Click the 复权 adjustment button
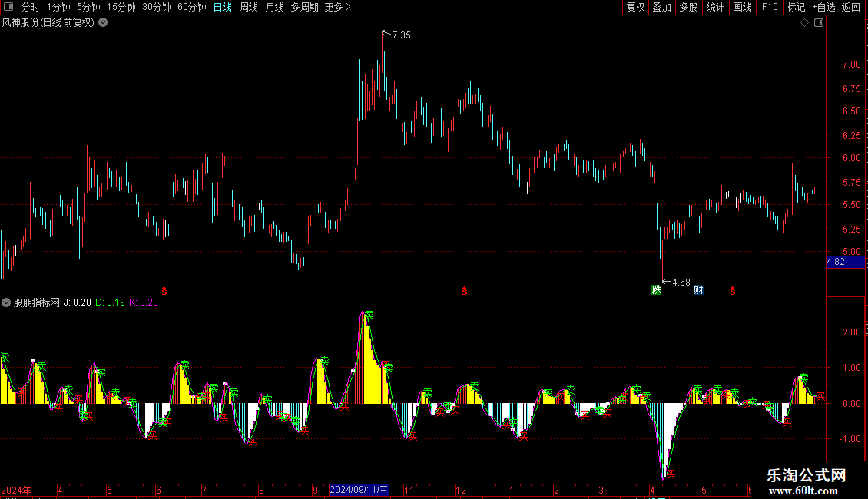The height and width of the screenshot is (499, 868). (635, 7)
